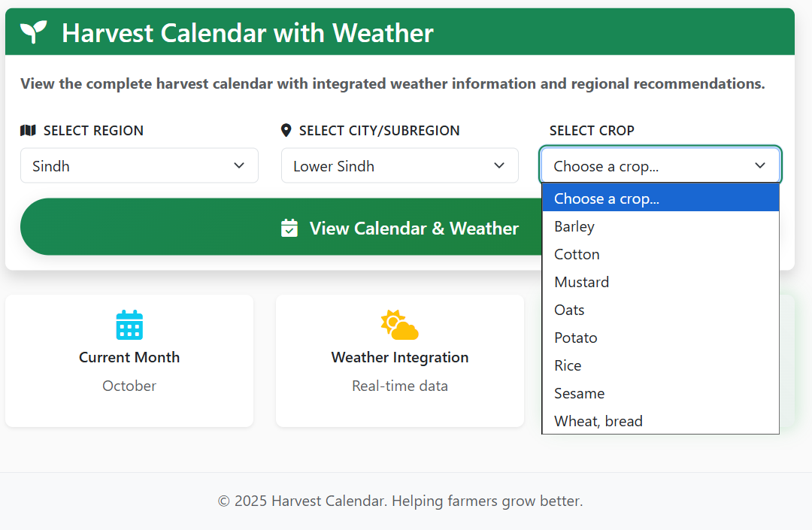Image resolution: width=812 pixels, height=530 pixels.
Task: Click the blue calendar icon above Current Month
Action: pyautogui.click(x=129, y=325)
